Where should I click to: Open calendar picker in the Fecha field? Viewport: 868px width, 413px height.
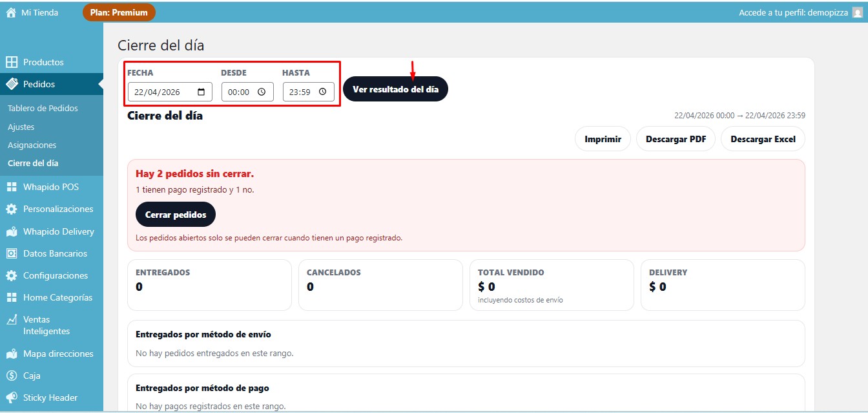201,92
